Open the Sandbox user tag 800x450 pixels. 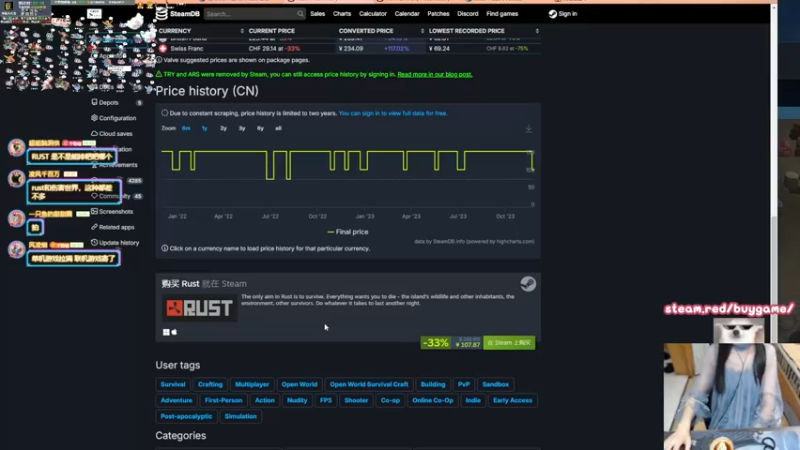495,384
